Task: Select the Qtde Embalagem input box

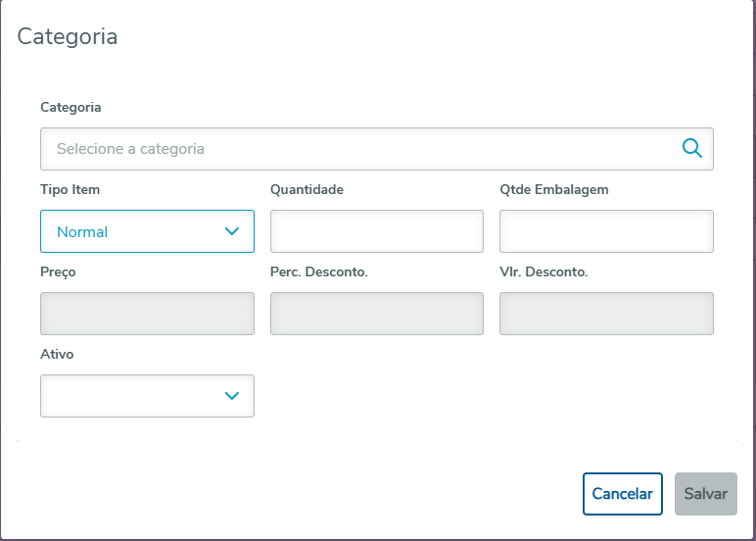Action: point(606,231)
